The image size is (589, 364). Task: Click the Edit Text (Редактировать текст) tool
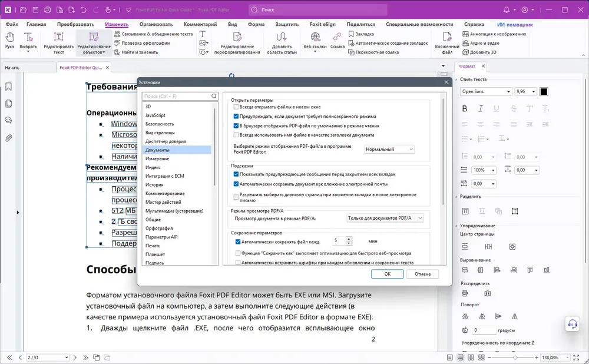58,43
